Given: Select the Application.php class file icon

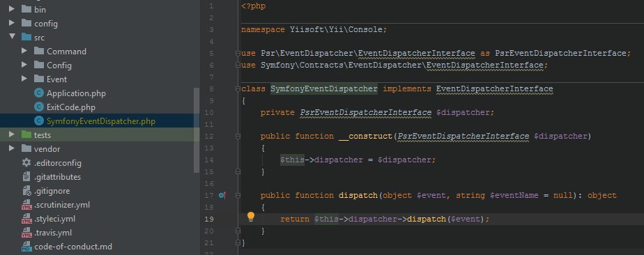Looking at the screenshot, I should tap(39, 93).
